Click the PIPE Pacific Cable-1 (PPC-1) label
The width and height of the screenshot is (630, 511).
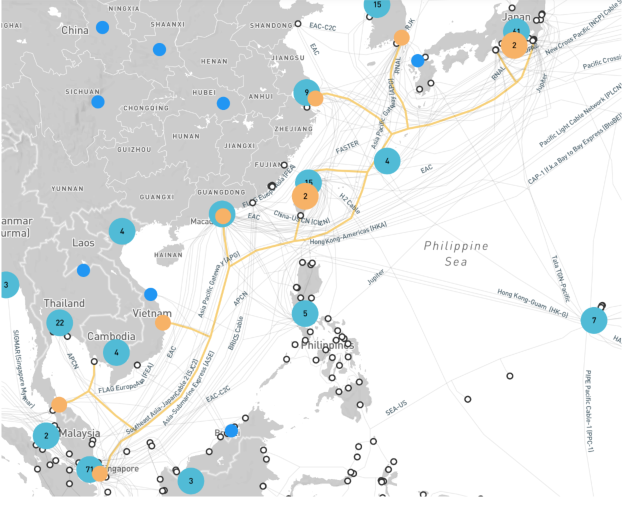click(x=589, y=411)
